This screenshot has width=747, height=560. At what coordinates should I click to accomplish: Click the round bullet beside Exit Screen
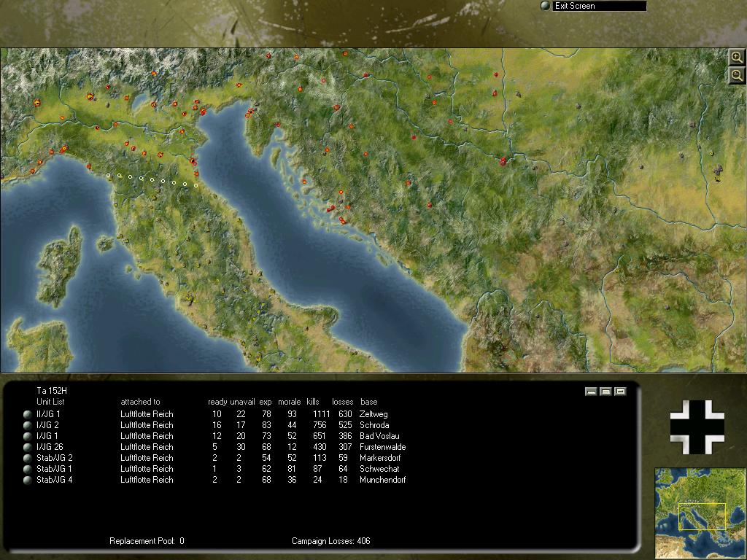tap(545, 6)
